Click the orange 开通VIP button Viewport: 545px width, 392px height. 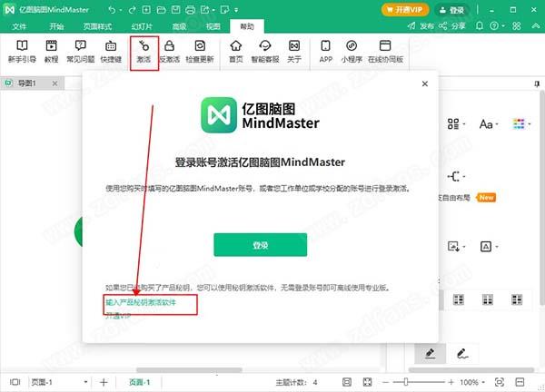click(405, 10)
